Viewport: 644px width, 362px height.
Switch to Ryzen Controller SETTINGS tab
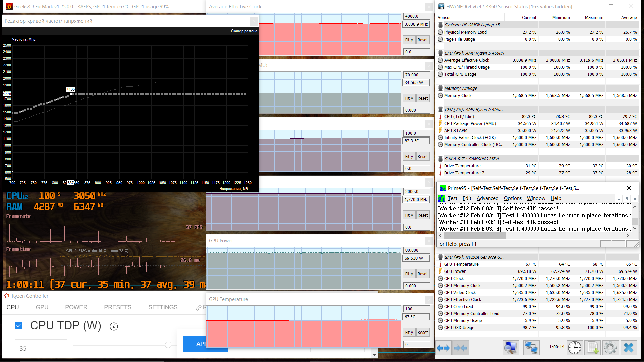coord(163,307)
